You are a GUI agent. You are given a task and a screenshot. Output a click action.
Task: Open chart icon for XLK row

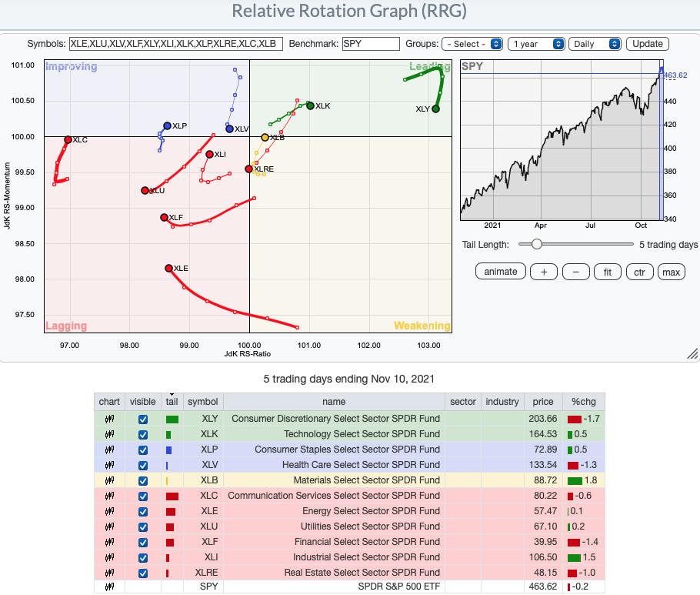[x=109, y=434]
